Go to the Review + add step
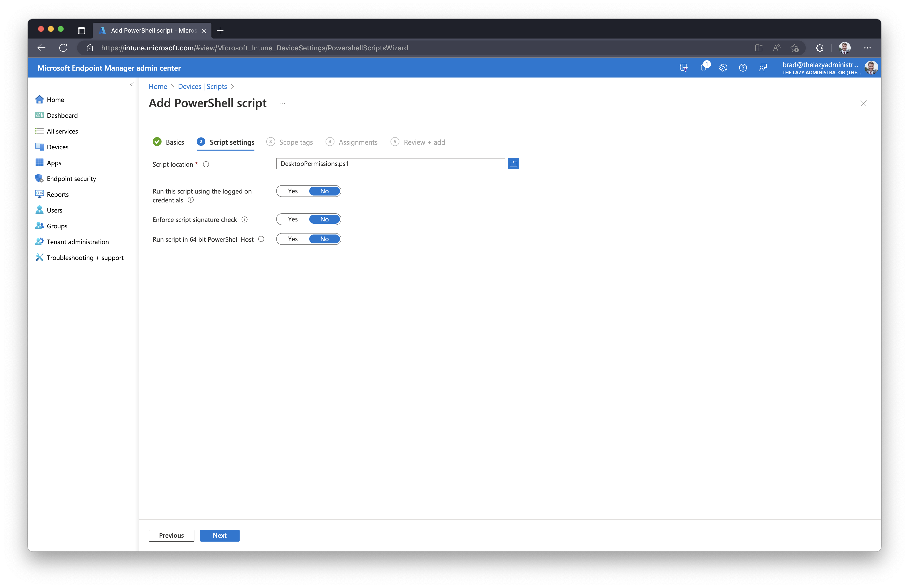 [x=418, y=142]
